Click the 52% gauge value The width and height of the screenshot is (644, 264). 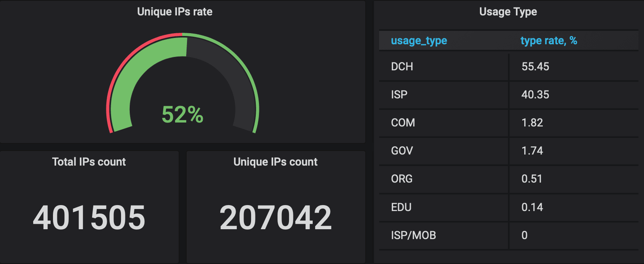(x=182, y=115)
